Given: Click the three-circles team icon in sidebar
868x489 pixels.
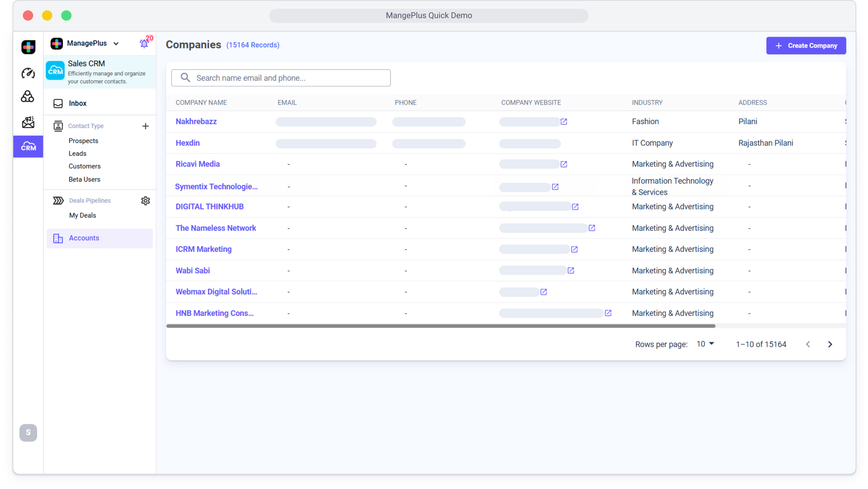Looking at the screenshot, I should (x=28, y=96).
